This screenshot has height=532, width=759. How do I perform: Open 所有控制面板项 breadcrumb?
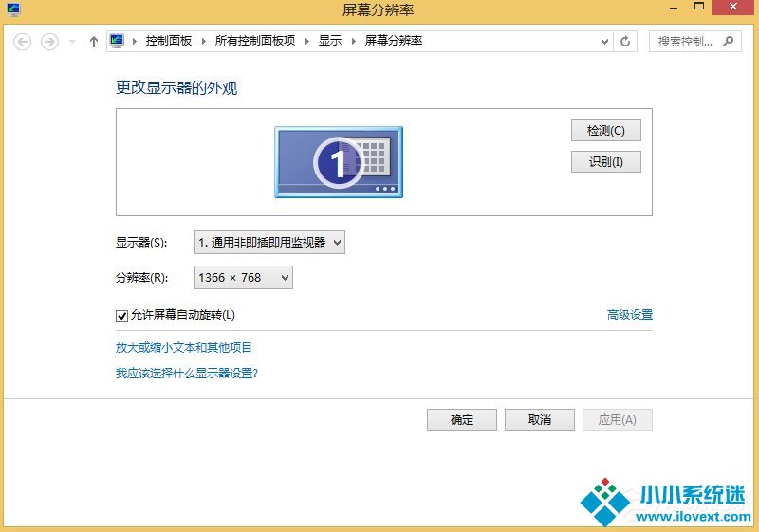coord(255,41)
